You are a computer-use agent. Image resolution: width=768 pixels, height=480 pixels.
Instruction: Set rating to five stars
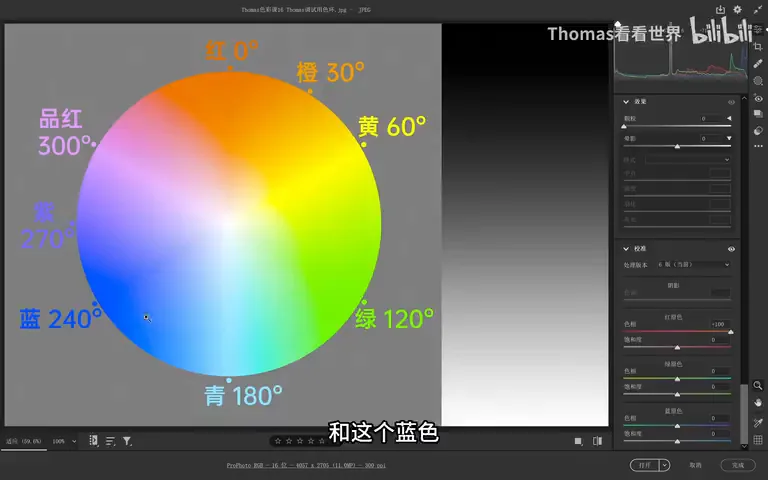(322, 441)
